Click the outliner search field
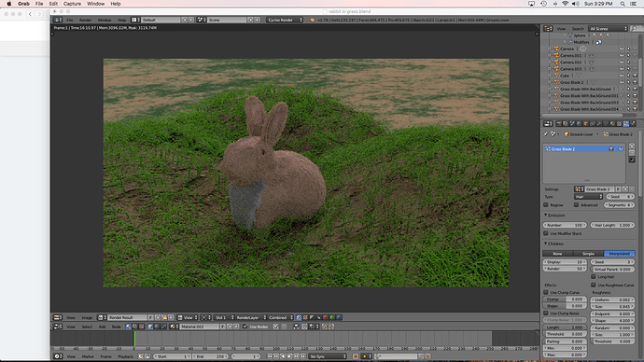The image size is (644, 362). coord(637,29)
